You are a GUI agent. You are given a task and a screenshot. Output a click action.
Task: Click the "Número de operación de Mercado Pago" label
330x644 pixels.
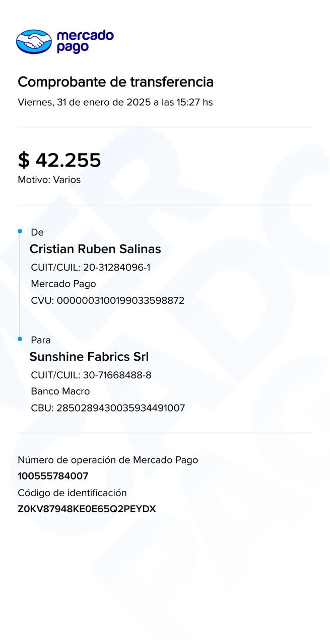pyautogui.click(x=108, y=460)
